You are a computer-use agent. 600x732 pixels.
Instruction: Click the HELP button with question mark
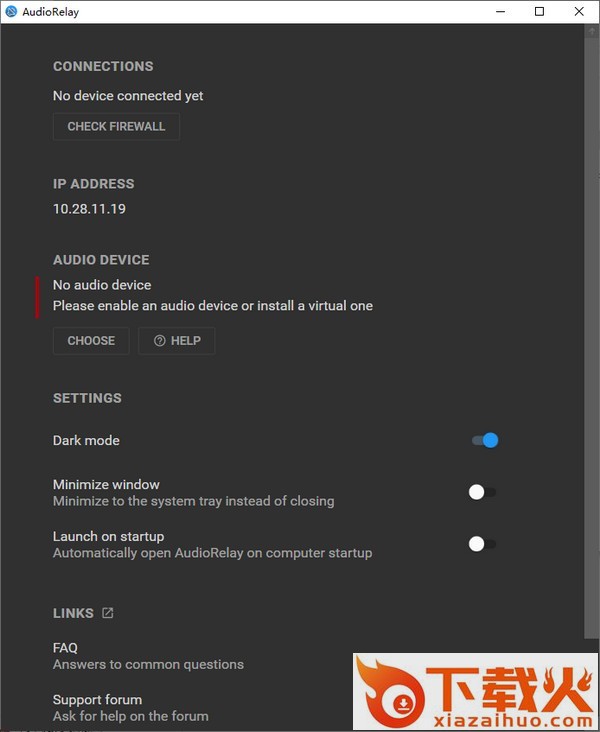tap(177, 341)
